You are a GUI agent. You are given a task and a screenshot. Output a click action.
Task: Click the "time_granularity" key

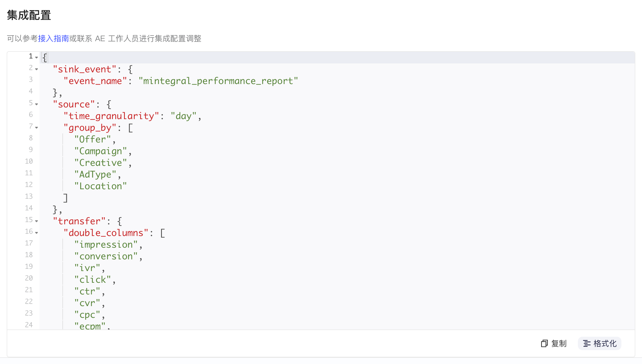tap(111, 116)
